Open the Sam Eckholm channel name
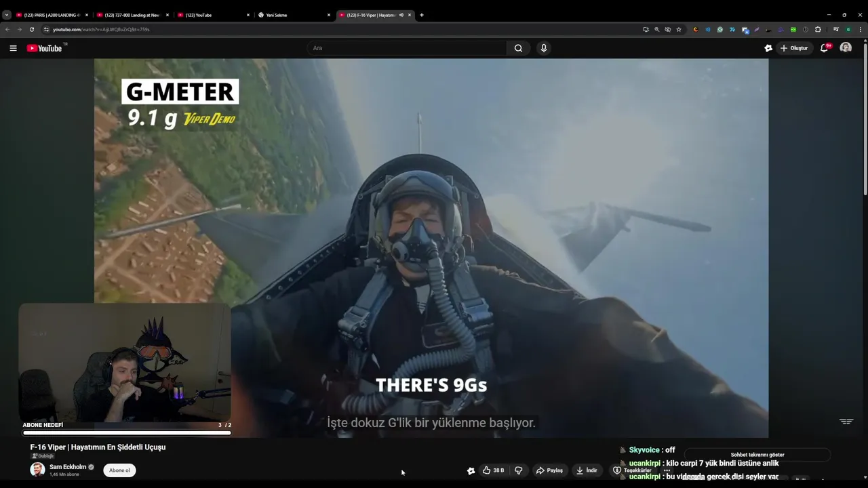 [x=68, y=467]
